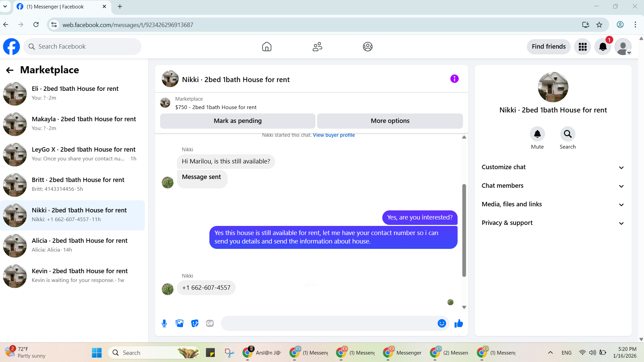Open a new browser tab
This screenshot has height=362, width=644.
(x=120, y=6)
